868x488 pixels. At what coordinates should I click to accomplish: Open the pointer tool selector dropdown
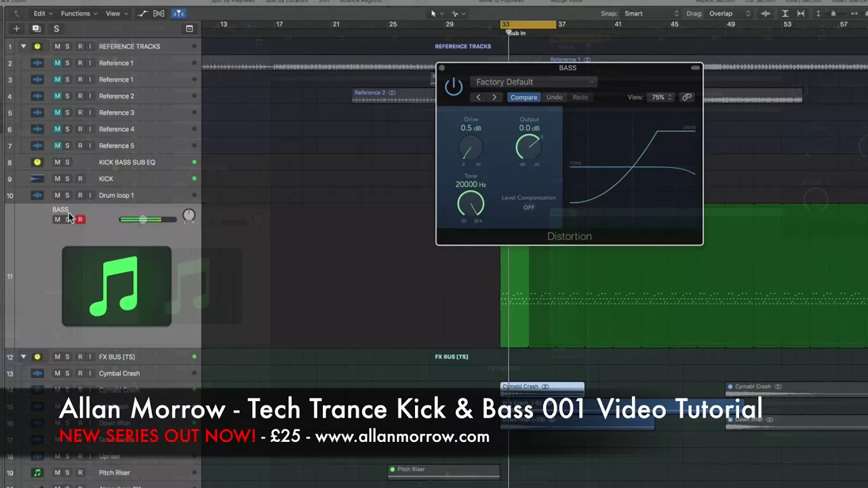(x=436, y=14)
